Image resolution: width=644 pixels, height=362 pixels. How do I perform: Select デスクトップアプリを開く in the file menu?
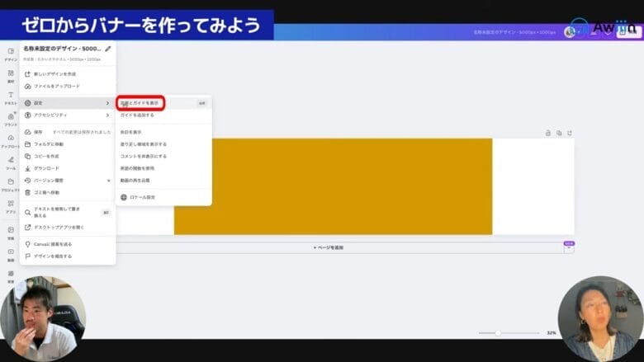[x=68, y=227]
